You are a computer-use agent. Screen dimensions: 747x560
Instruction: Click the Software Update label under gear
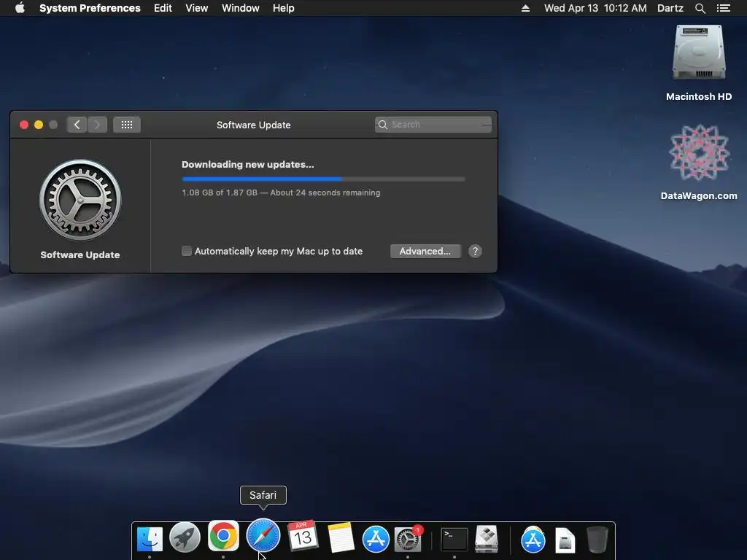[80, 254]
